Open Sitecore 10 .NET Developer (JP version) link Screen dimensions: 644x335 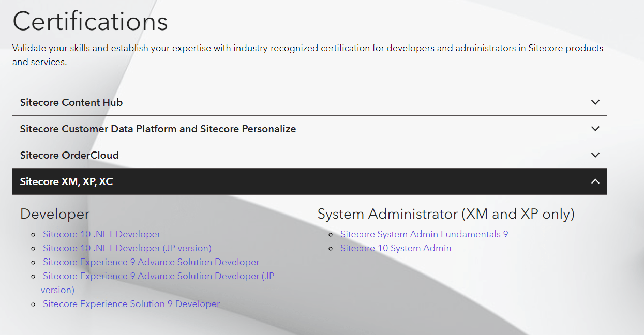(x=127, y=248)
